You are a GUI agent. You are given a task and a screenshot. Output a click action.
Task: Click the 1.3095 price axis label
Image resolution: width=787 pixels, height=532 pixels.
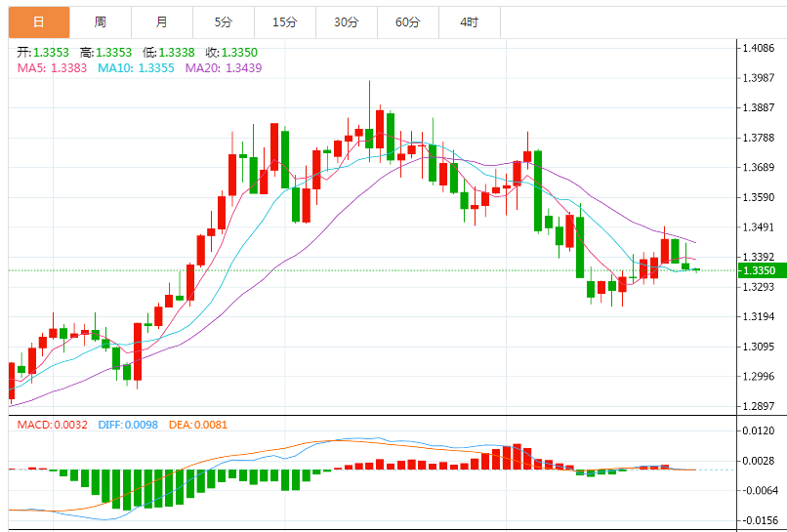[759, 347]
